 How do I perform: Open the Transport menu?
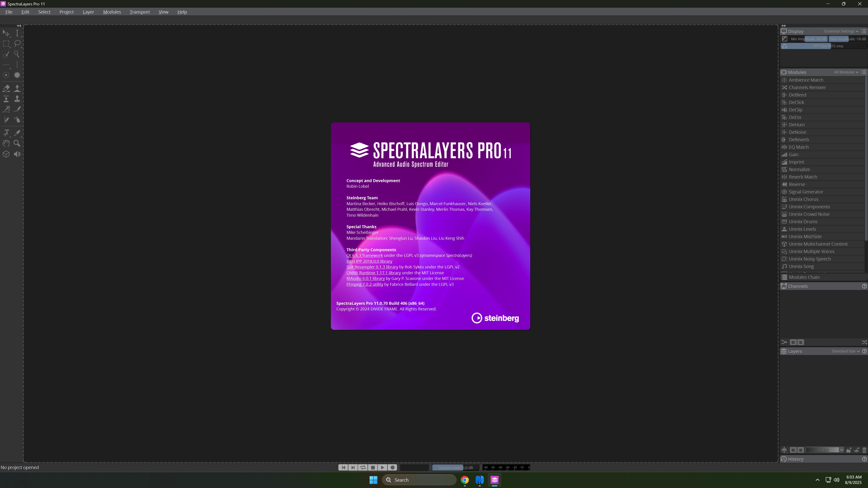[139, 12]
